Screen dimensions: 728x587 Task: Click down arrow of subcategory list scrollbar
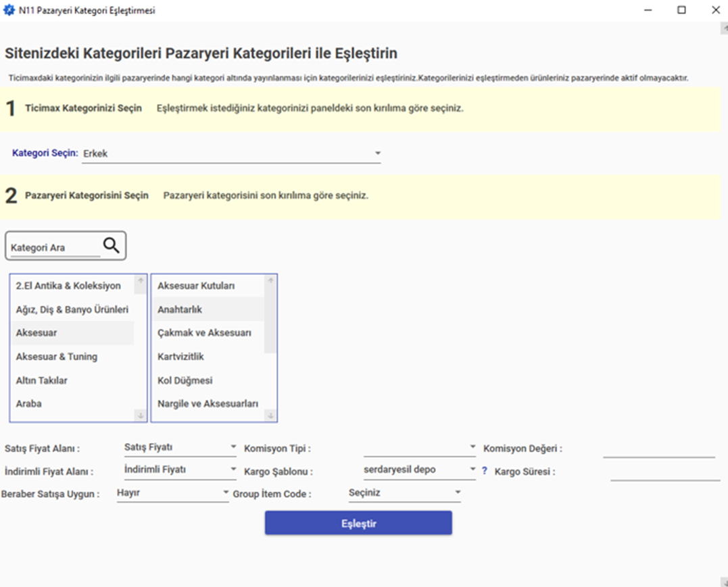click(x=270, y=415)
